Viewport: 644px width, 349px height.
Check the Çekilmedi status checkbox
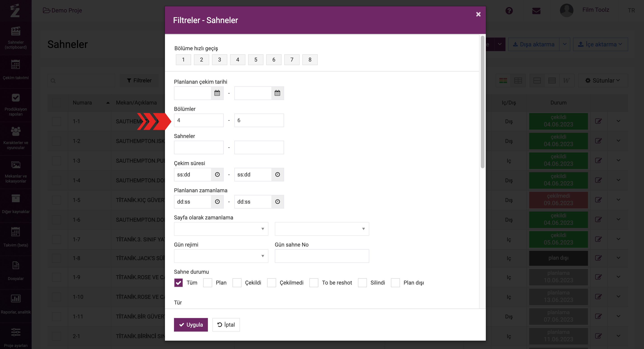tap(271, 283)
